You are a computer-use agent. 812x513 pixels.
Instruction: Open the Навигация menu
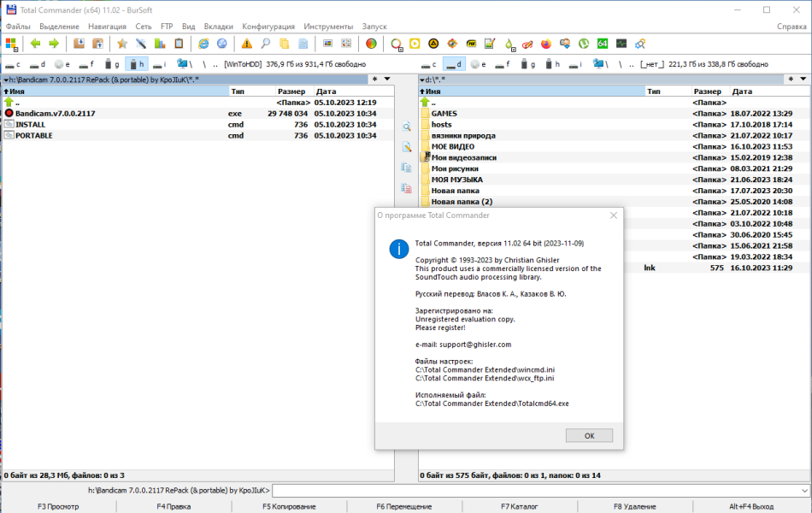107,27
